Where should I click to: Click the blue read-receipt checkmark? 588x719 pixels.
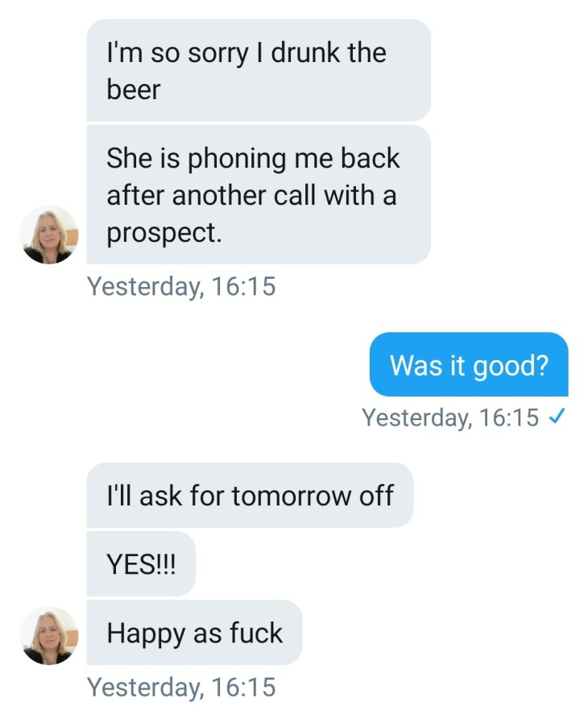tap(554, 418)
